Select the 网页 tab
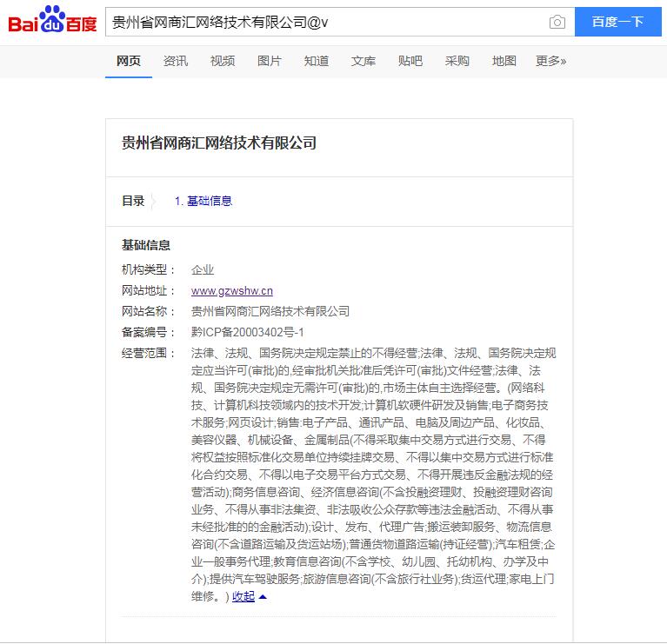This screenshot has height=644, width=667. coord(129,61)
